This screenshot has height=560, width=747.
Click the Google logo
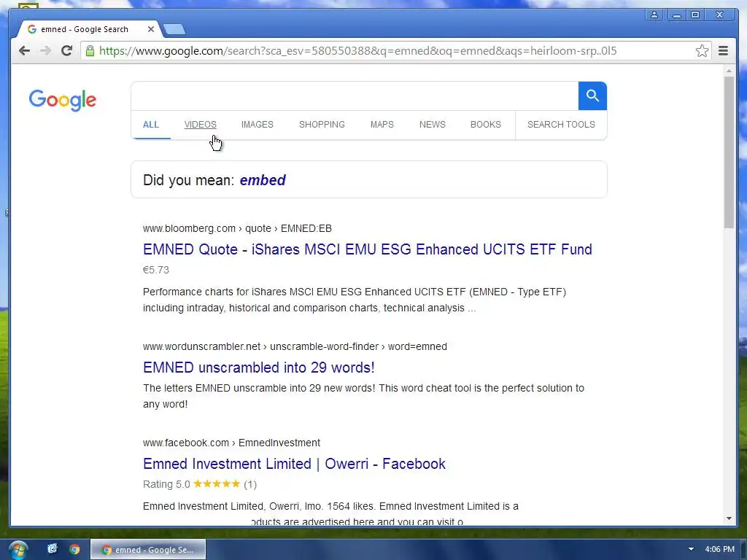click(63, 100)
